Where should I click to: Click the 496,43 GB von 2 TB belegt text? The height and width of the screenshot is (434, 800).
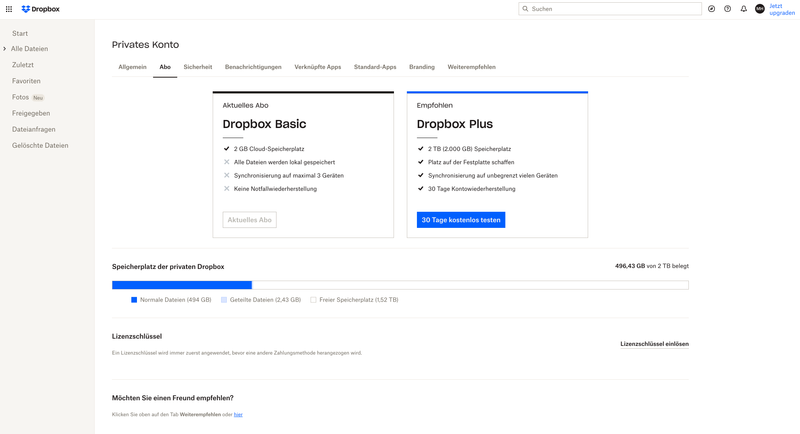point(652,266)
